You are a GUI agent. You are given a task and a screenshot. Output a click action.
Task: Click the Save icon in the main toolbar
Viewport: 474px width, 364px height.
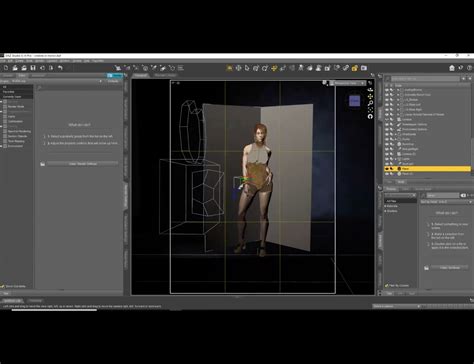(x=33, y=68)
